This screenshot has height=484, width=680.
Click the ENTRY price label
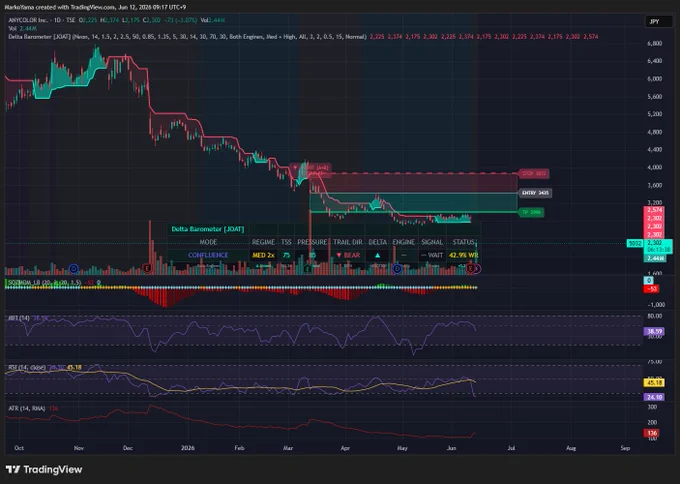tap(535, 193)
